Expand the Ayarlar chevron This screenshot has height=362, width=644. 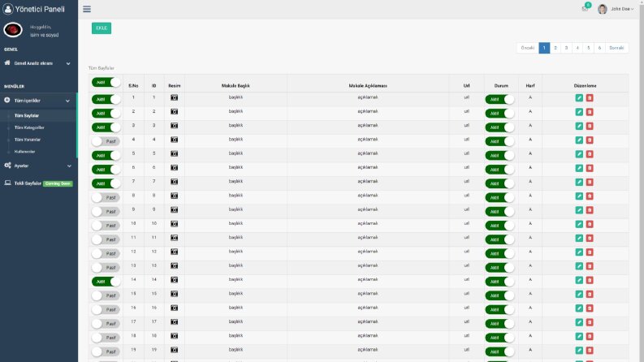(x=69, y=166)
